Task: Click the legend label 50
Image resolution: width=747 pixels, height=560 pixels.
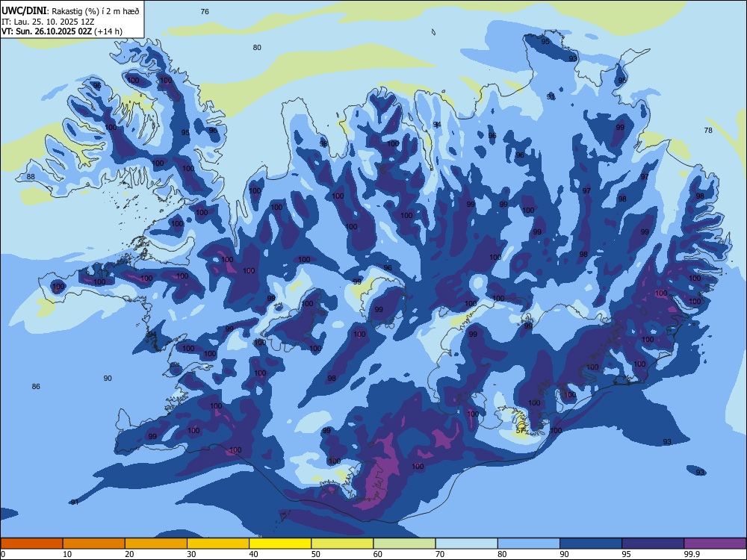Action: click(316, 554)
